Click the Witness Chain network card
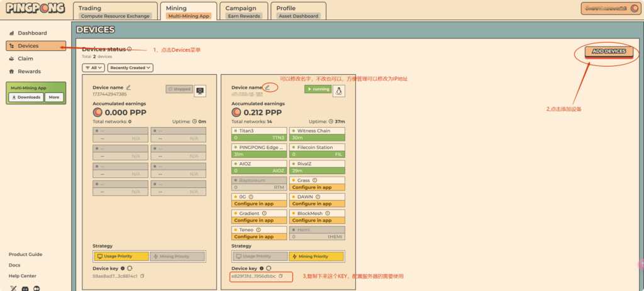The width and height of the screenshot is (644, 291). tap(317, 135)
